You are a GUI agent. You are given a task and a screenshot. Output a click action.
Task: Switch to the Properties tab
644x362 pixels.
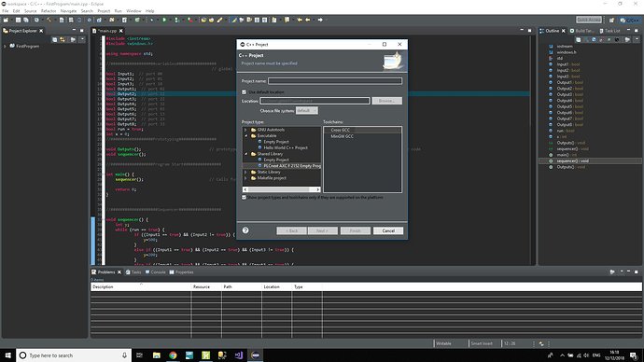point(182,272)
